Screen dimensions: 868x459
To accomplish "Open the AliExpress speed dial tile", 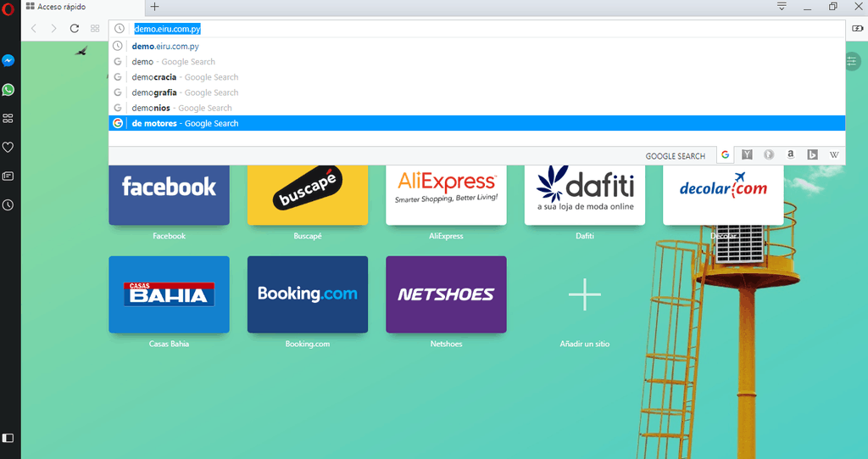I will pyautogui.click(x=446, y=194).
